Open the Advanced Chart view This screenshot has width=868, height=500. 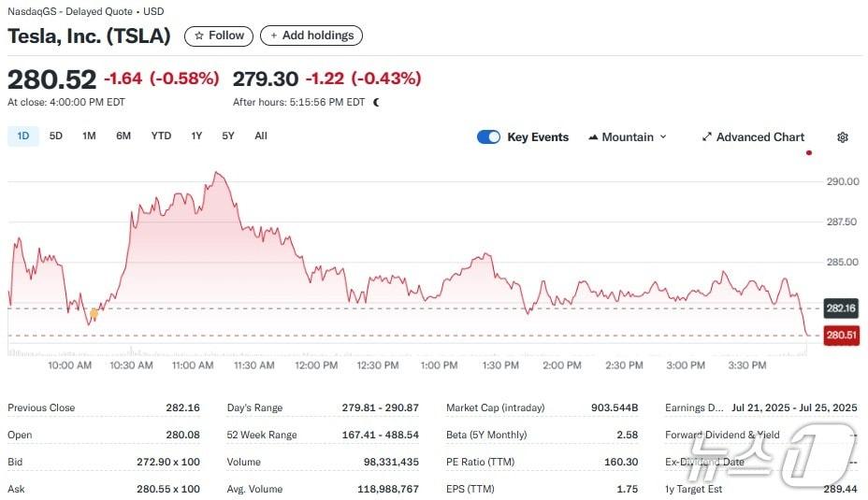[x=753, y=137]
